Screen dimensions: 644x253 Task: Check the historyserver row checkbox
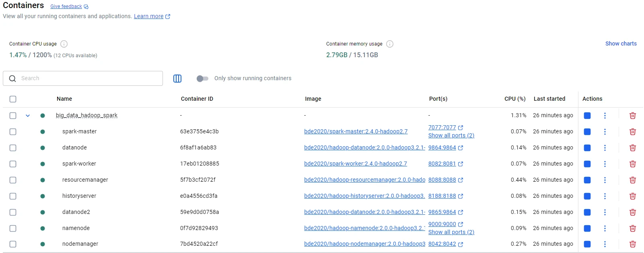[13, 196]
